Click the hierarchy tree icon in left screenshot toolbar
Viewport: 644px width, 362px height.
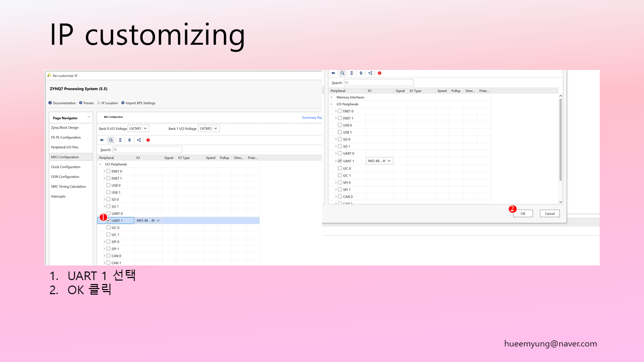139,140
